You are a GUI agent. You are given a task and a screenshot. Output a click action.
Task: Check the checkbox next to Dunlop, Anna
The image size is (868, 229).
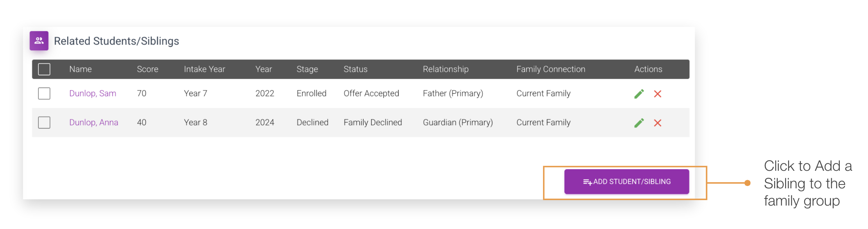pos(44,122)
